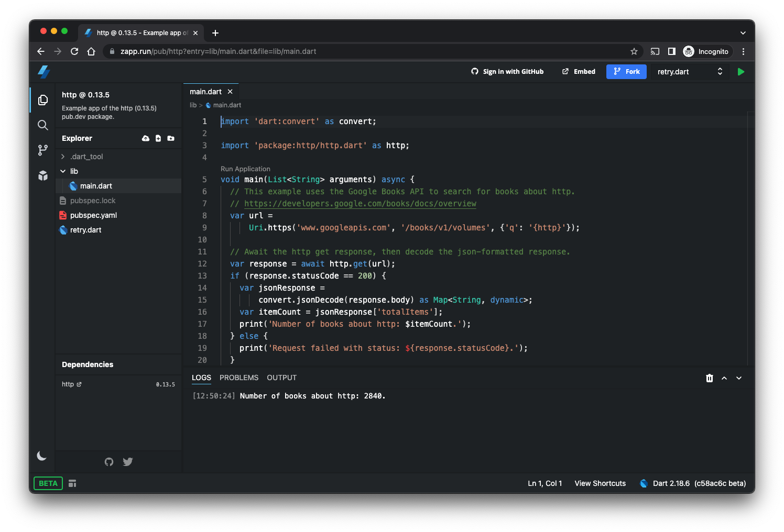Select the main.dart editor tab
784x532 pixels.
coord(211,92)
